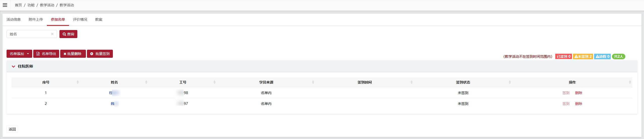644x139 pixels.
Task: Switch to the 活动信息 tab
Action: tap(14, 19)
